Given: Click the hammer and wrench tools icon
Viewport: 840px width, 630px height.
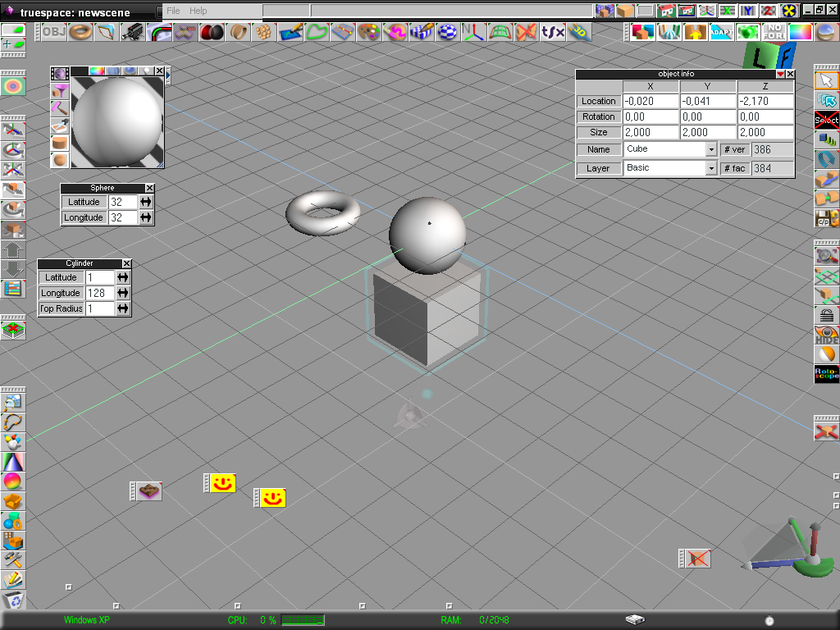Looking at the screenshot, I should [x=13, y=560].
